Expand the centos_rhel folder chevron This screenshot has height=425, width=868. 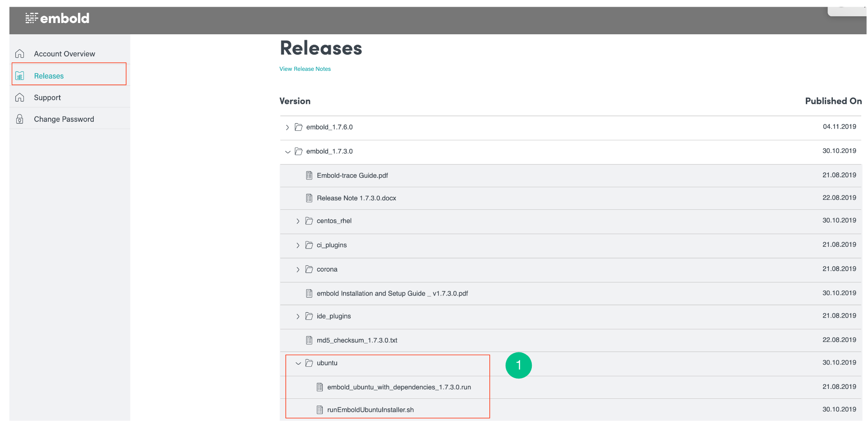[298, 221]
